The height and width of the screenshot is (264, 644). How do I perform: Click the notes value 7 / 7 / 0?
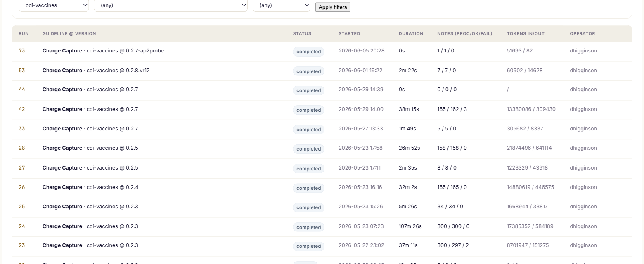point(447,71)
